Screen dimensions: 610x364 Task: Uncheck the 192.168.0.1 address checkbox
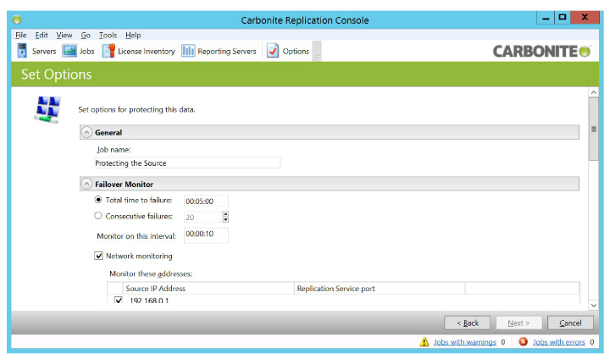119,300
